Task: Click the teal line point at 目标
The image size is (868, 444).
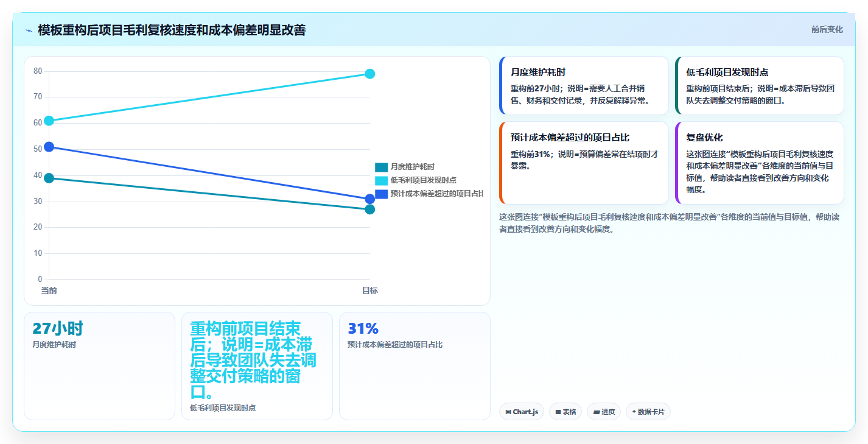Action: [x=369, y=210]
